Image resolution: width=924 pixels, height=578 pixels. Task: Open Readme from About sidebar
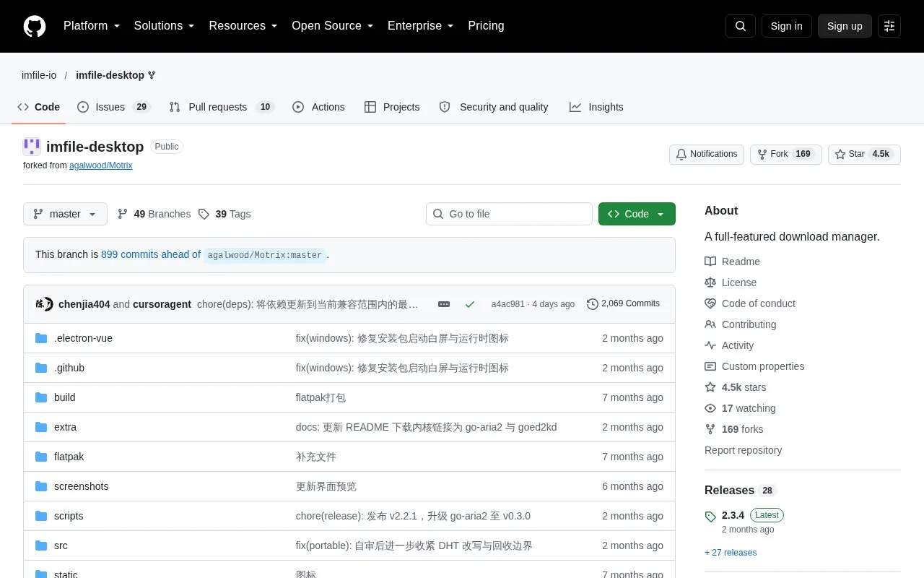733,262
